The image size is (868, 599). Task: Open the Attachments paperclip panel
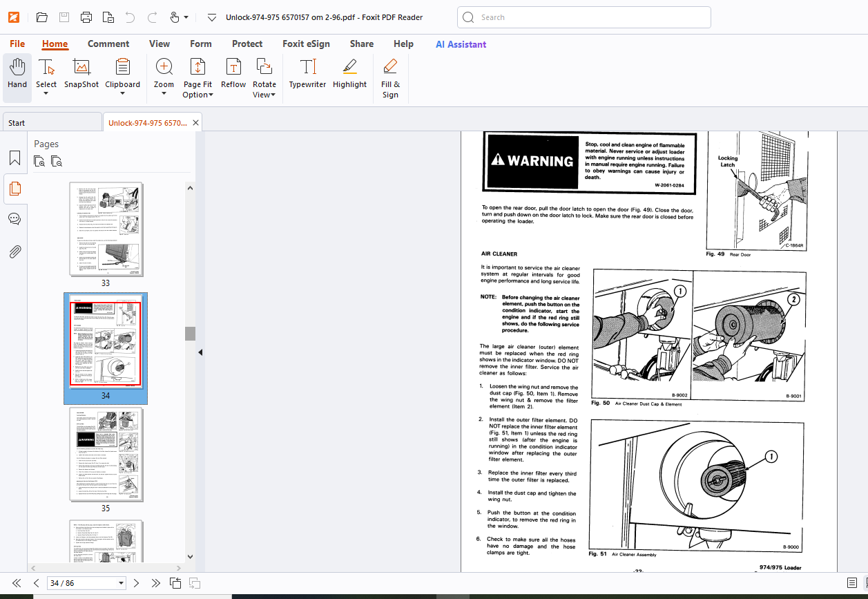(15, 251)
